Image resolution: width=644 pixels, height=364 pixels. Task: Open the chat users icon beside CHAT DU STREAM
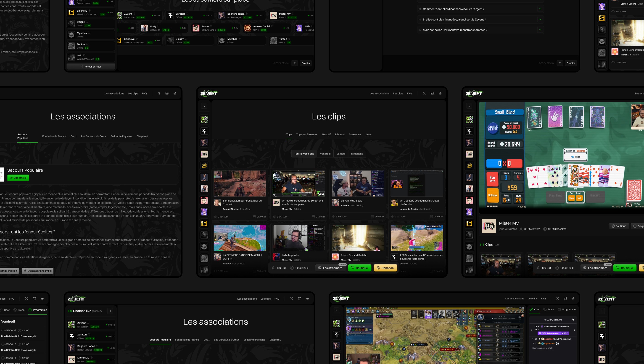point(573,320)
